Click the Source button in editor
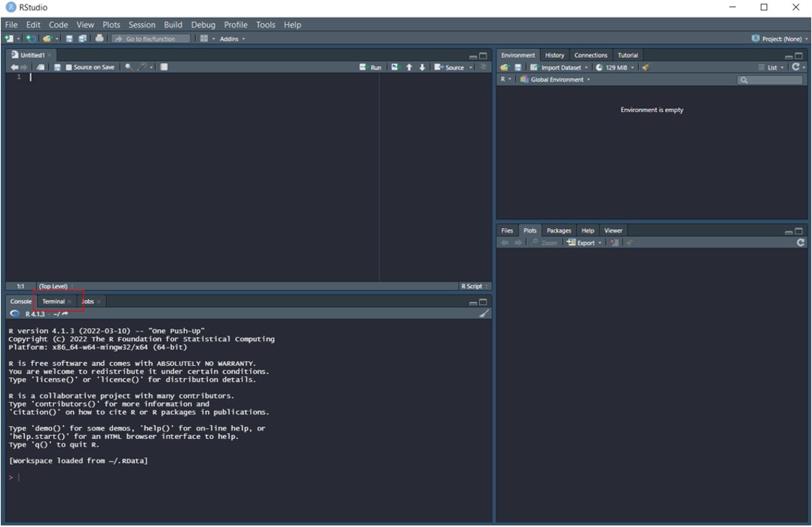This screenshot has height=527, width=812. 450,67
